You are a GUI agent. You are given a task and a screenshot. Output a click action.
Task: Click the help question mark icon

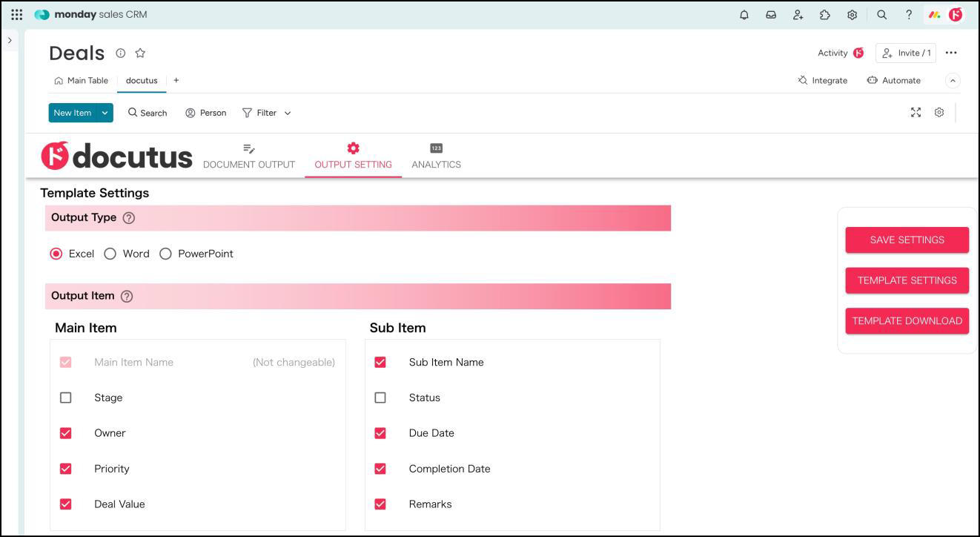[x=909, y=15]
